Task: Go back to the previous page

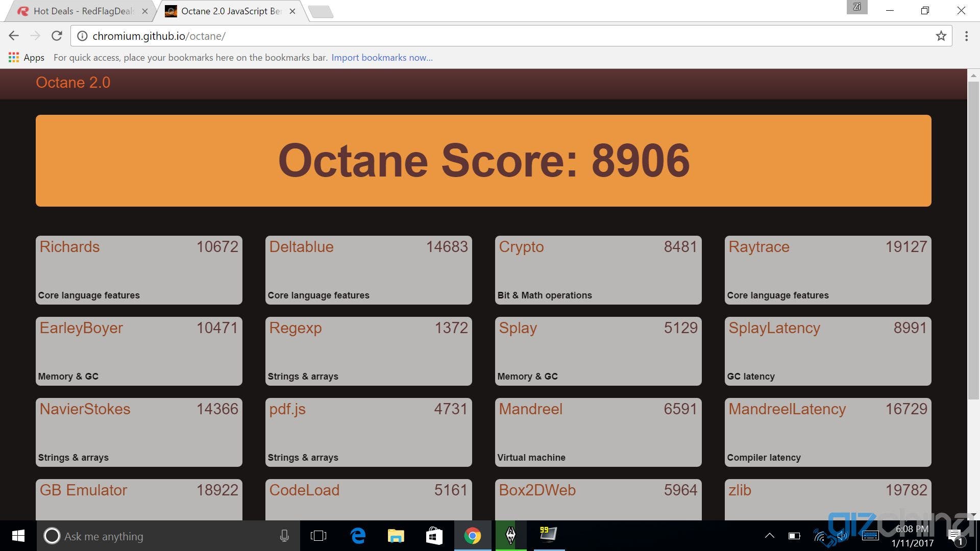Action: [x=14, y=36]
